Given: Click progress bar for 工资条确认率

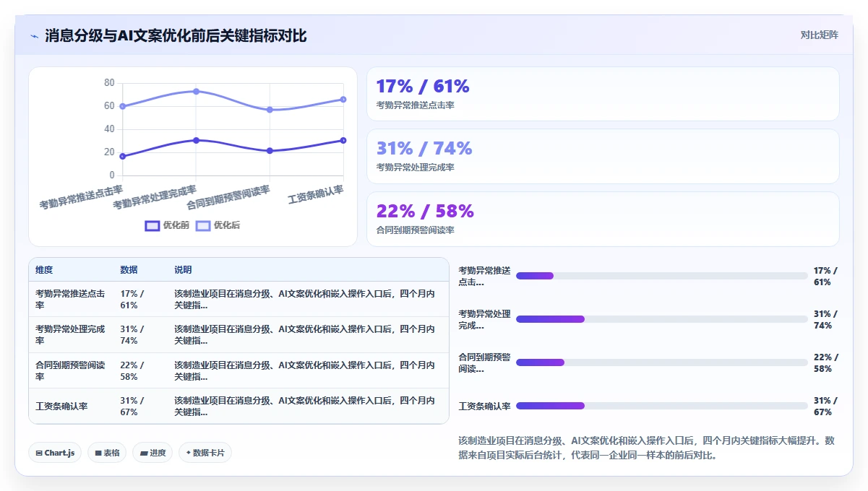Looking at the screenshot, I should point(661,406).
